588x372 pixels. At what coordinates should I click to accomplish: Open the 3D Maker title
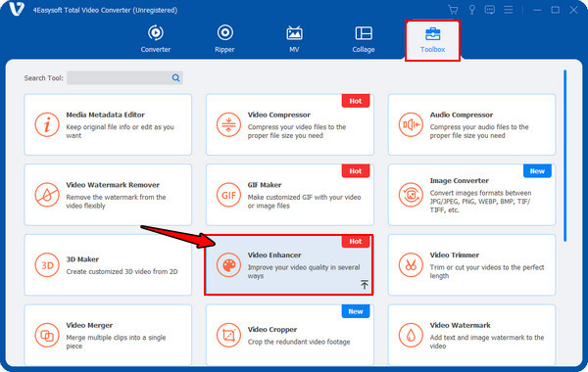click(x=82, y=259)
